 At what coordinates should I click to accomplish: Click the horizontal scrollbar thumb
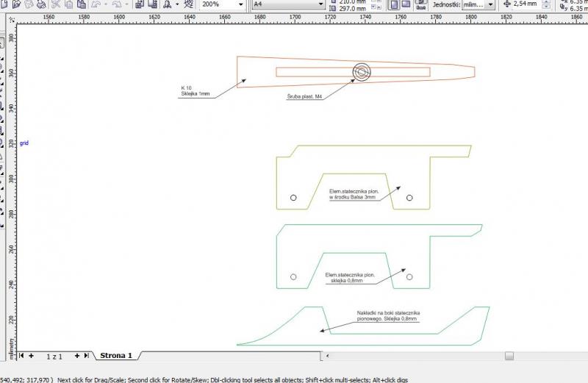509,356
